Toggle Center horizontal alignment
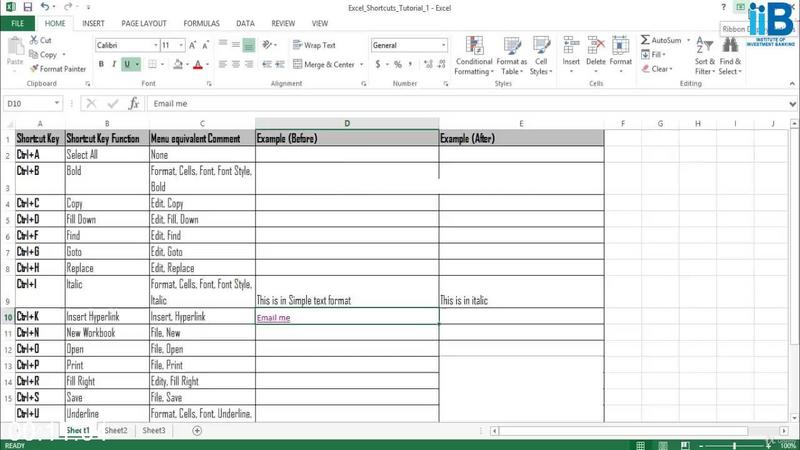Image resolution: width=800 pixels, height=450 pixels. 236,64
